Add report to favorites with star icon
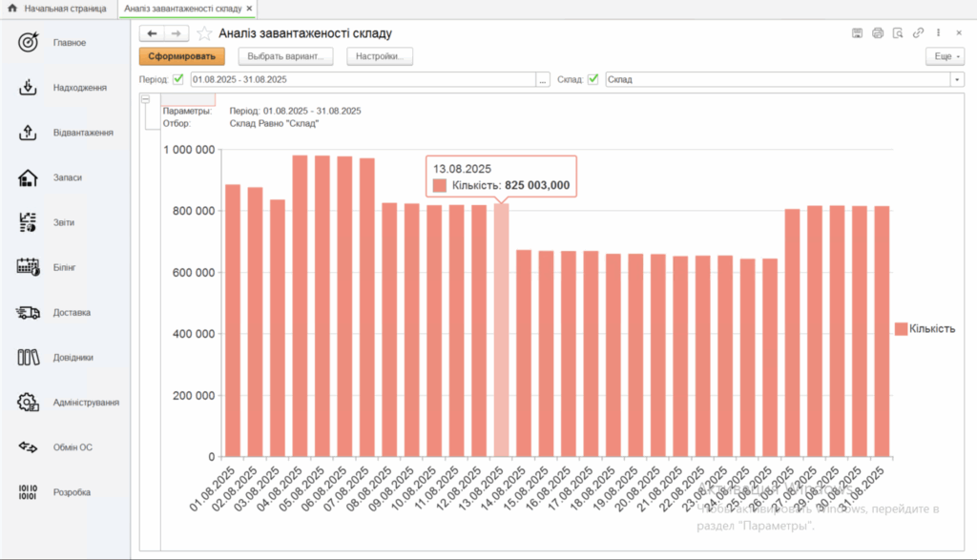977x560 pixels. click(204, 33)
